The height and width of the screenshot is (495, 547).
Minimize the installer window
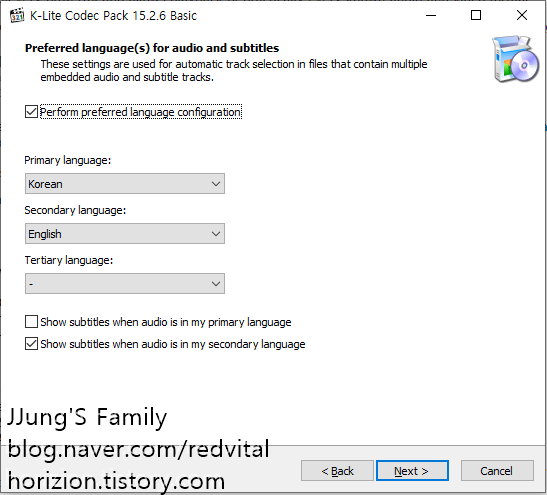pyautogui.click(x=431, y=15)
